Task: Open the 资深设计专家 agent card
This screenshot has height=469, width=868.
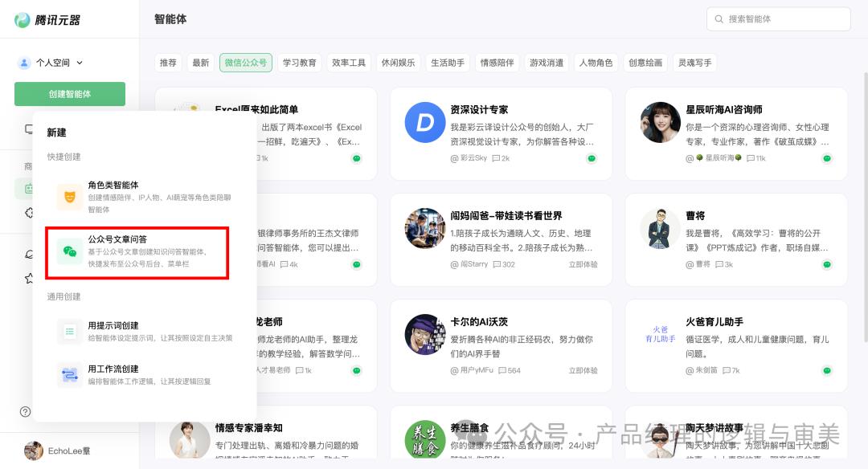Action: (x=501, y=133)
